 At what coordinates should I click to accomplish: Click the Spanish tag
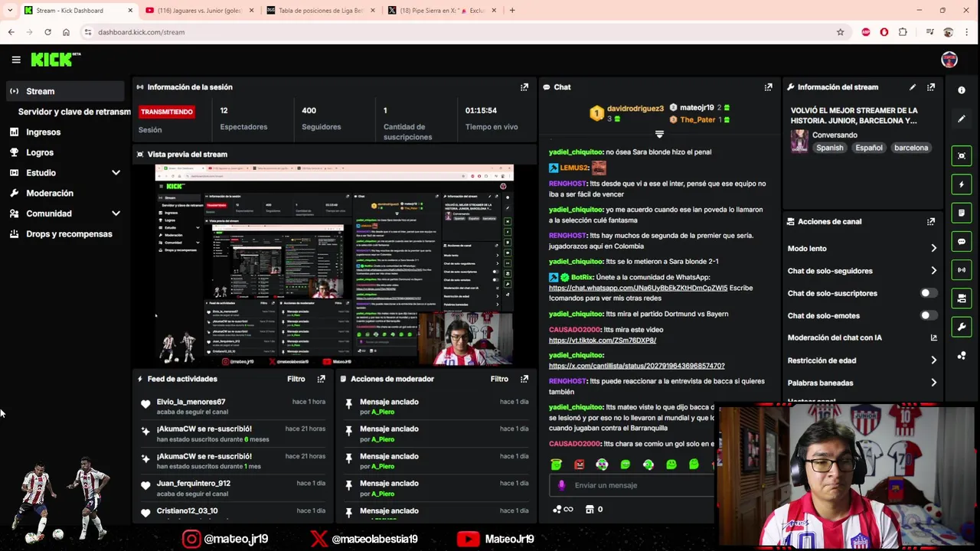tap(829, 148)
